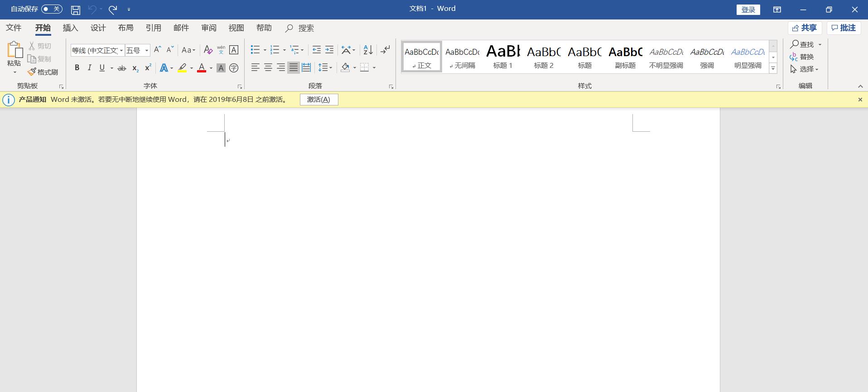Click the Paste clipboard icon

point(14,50)
